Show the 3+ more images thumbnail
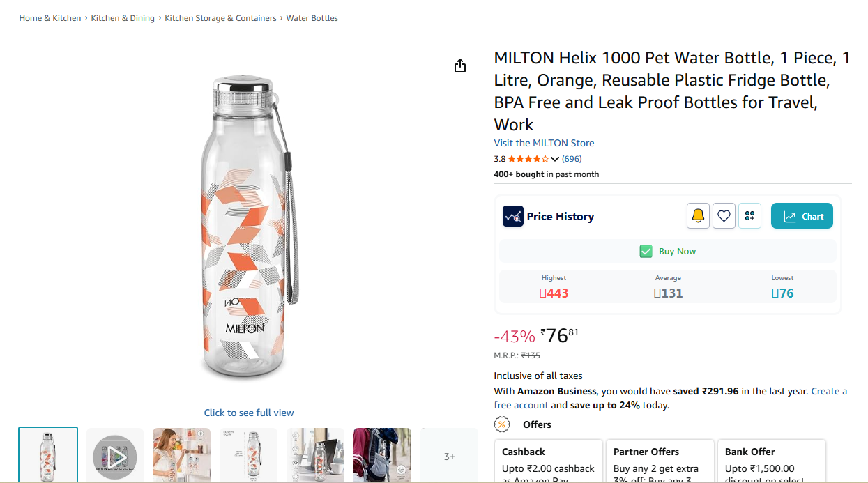Viewport: 868px width, 483px height. [x=450, y=457]
